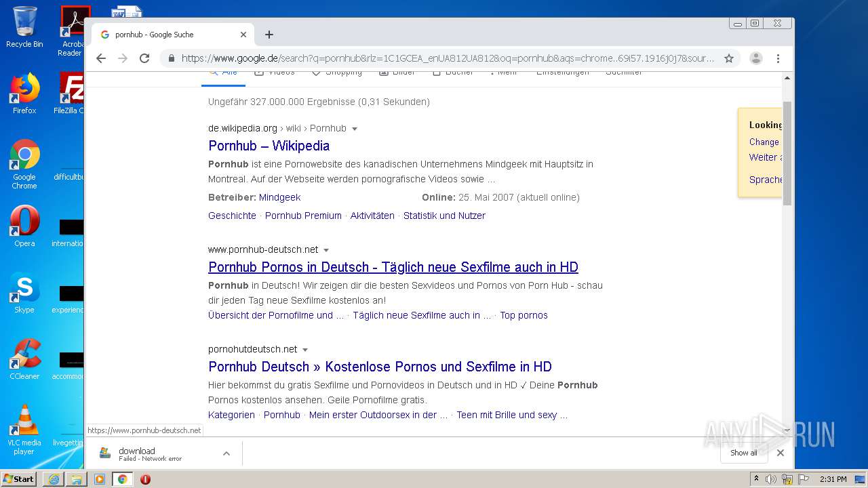The image size is (868, 488).
Task: Close the Google Suche tab
Action: [243, 35]
